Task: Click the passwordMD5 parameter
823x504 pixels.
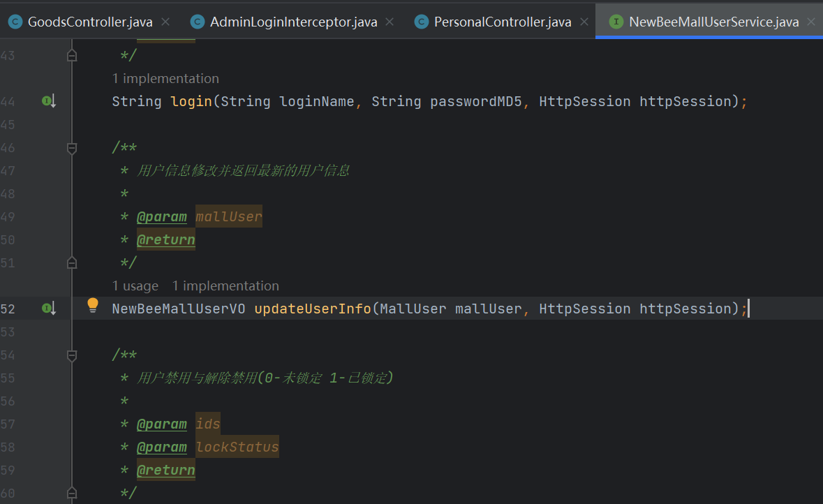Action: 476,101
